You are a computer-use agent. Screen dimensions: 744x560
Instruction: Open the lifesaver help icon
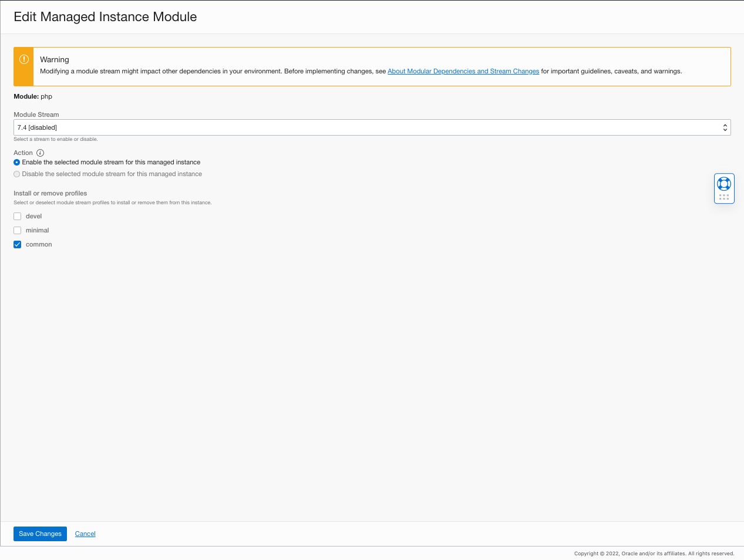coord(724,183)
